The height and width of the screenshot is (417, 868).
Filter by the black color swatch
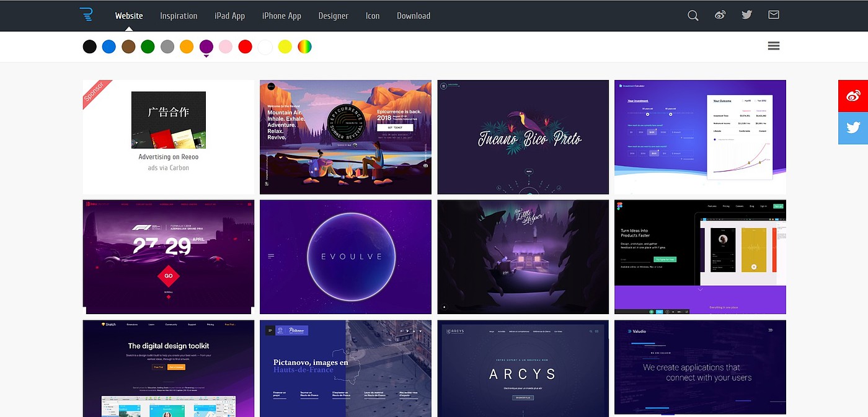pyautogui.click(x=90, y=46)
